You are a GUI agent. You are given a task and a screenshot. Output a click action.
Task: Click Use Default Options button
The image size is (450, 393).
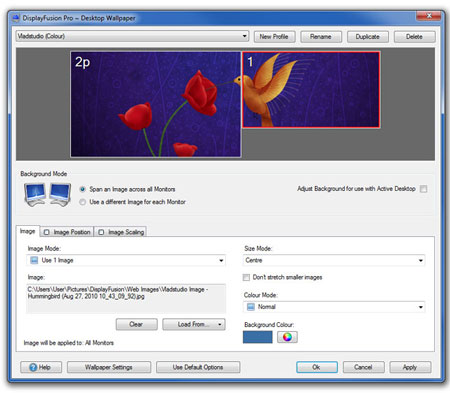point(198,367)
